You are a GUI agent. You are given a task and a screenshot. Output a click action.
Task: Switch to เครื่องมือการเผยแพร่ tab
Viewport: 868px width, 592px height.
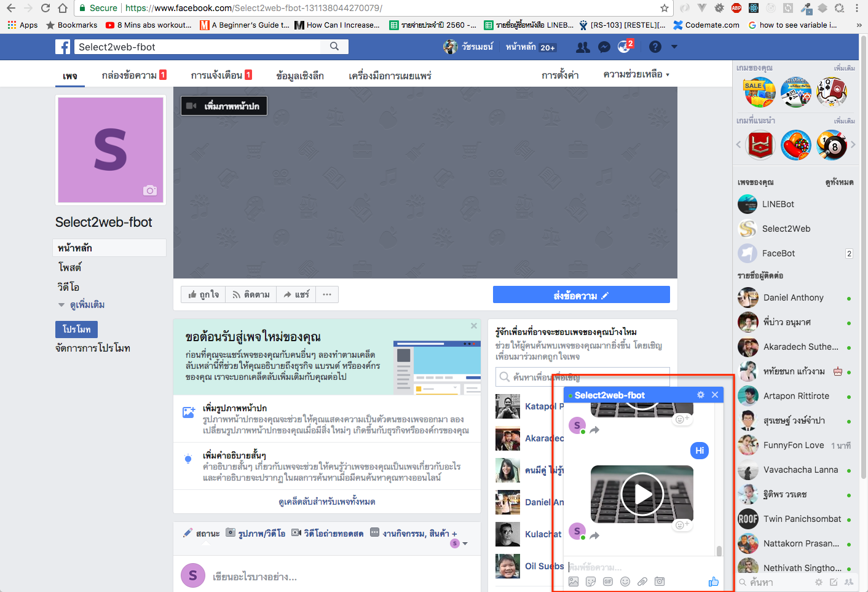(x=390, y=76)
